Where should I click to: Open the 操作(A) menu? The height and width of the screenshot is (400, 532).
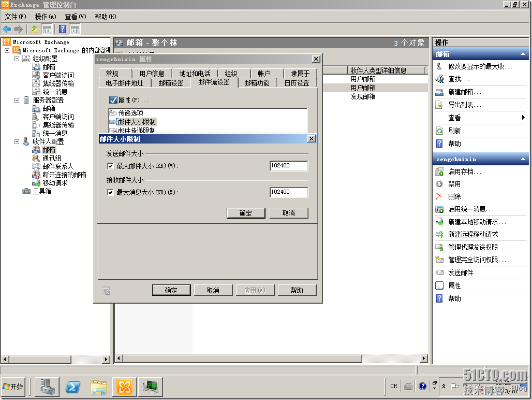pyautogui.click(x=46, y=17)
